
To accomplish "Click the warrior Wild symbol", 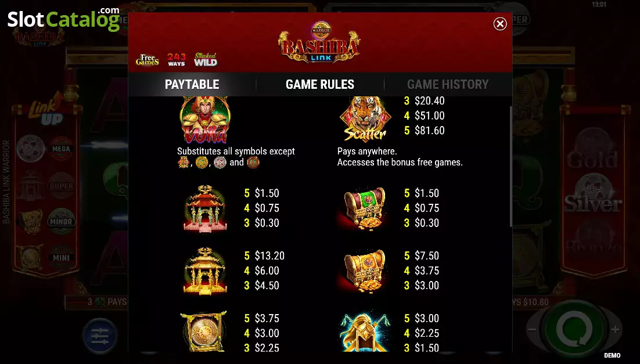I will [205, 120].
